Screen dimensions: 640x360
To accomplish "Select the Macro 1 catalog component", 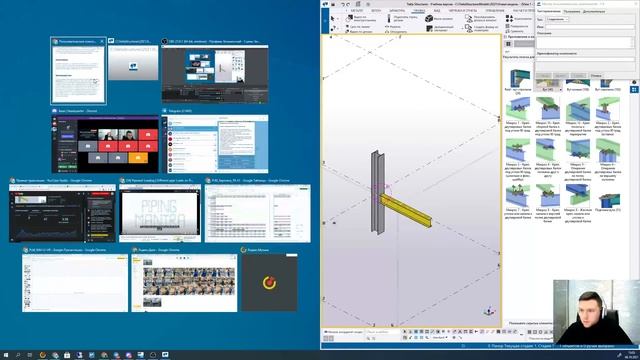I will coord(518,116).
